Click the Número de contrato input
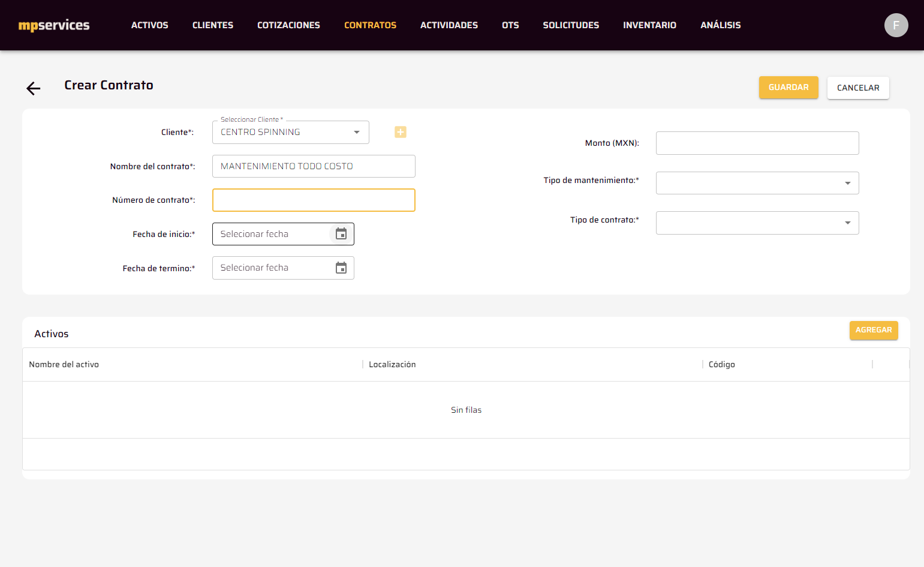924x567 pixels. (x=314, y=200)
